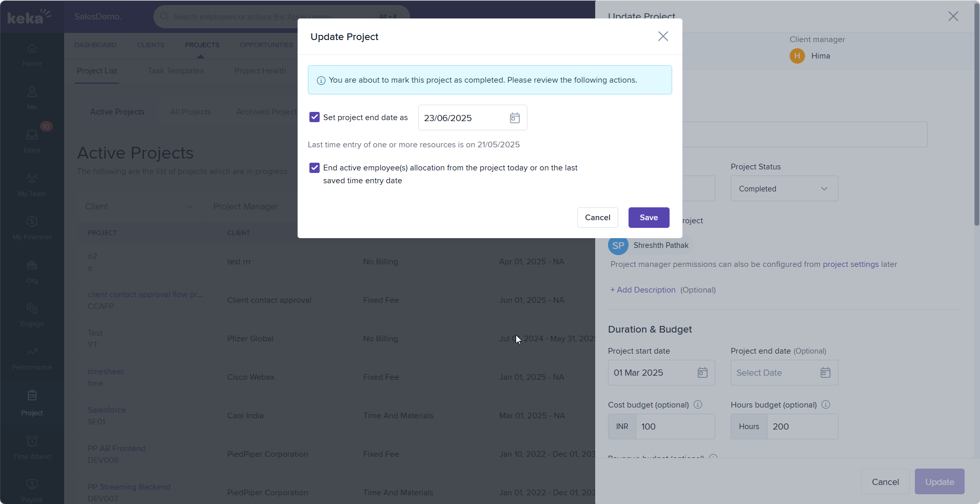The height and width of the screenshot is (504, 980).
Task: Click calendar icon for project start date
Action: tap(702, 373)
